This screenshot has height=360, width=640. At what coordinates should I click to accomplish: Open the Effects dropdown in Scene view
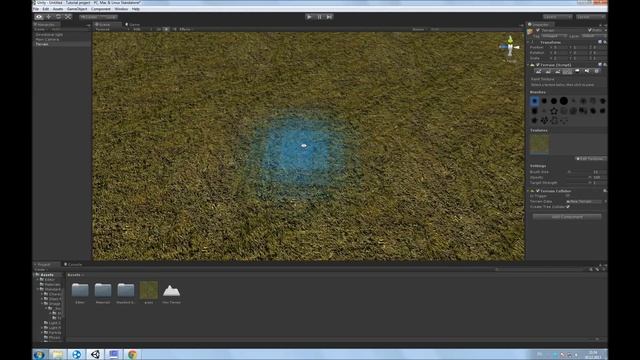coord(185,29)
